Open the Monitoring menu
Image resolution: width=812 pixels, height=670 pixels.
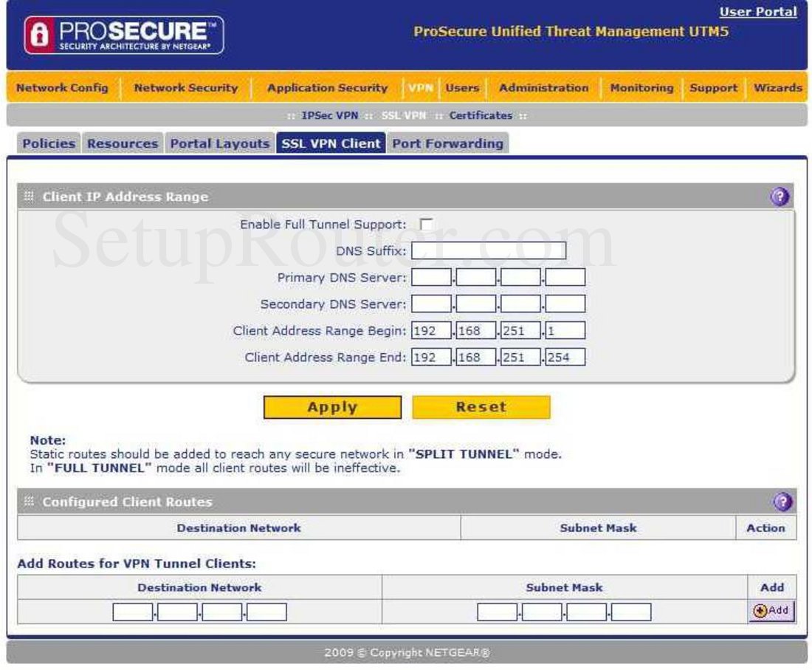641,88
